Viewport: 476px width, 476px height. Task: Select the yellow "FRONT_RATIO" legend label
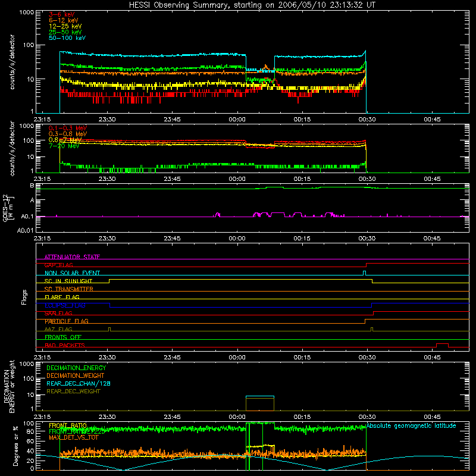(68, 425)
